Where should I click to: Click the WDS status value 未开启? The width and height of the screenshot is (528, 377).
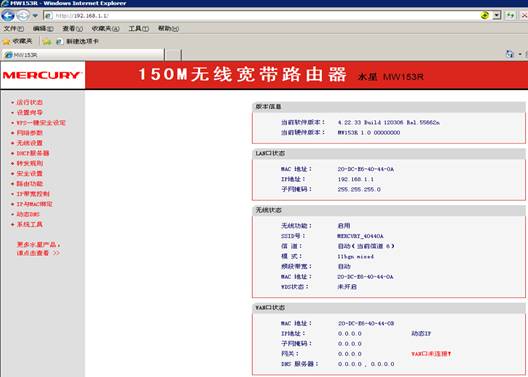coord(347,287)
